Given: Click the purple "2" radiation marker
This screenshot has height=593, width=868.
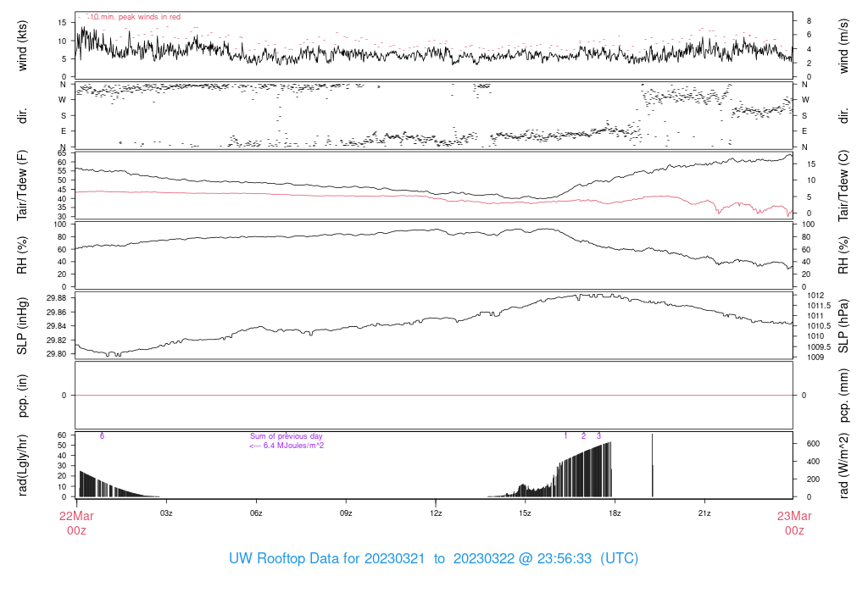Looking at the screenshot, I should pyautogui.click(x=583, y=436).
